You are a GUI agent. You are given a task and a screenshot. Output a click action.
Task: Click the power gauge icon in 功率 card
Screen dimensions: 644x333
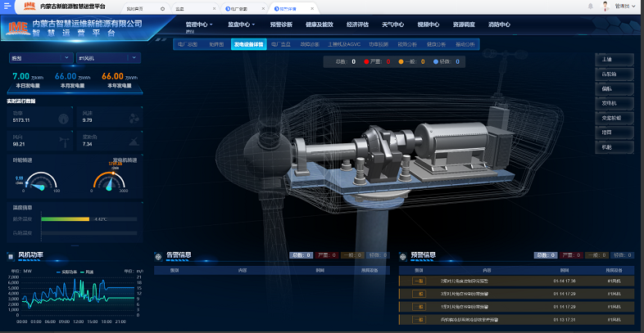pyautogui.click(x=63, y=119)
